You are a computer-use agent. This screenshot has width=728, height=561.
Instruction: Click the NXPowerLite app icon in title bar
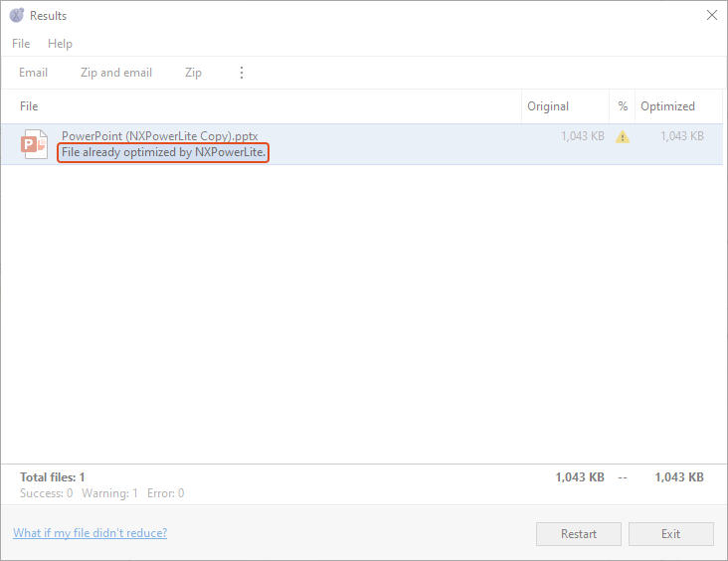(17, 15)
